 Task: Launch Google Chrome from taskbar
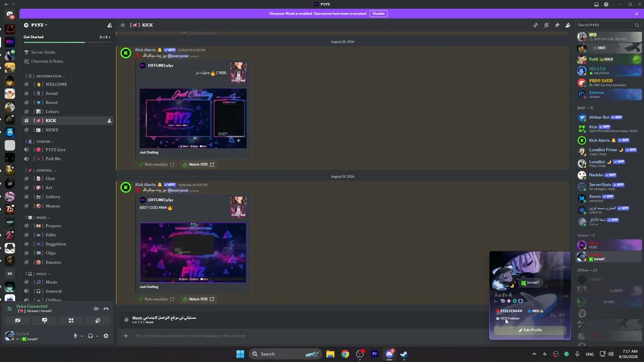[345, 354]
